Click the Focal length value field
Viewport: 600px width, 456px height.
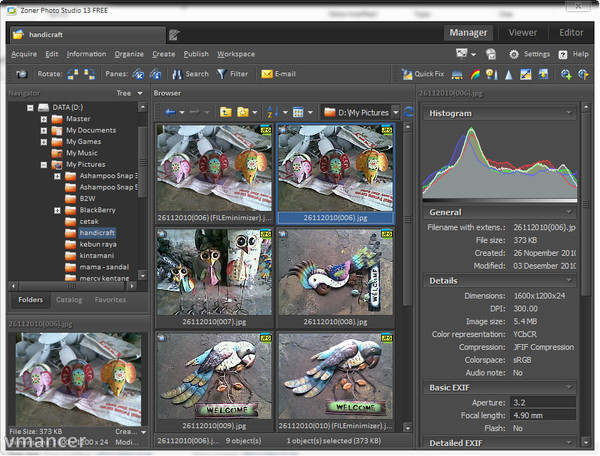click(x=543, y=415)
